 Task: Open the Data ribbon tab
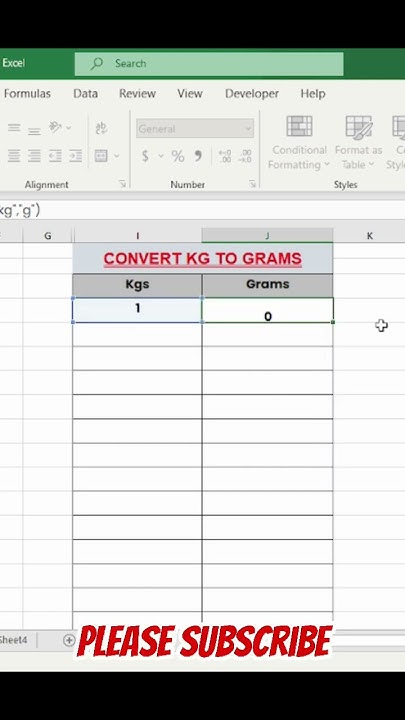click(85, 94)
